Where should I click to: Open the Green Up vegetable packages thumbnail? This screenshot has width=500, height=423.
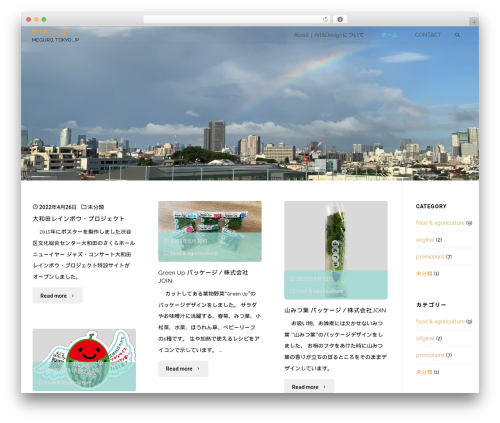click(x=210, y=231)
